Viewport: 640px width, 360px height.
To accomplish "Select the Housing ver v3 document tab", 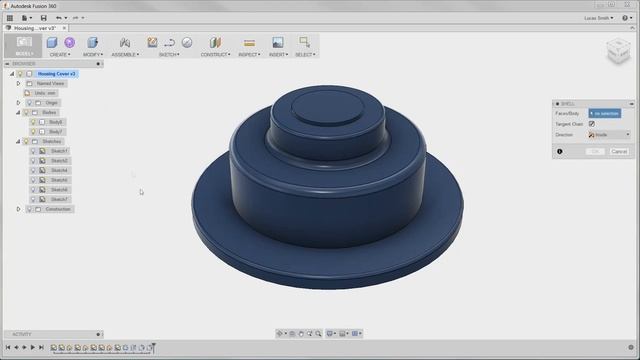I will pyautogui.click(x=35, y=28).
